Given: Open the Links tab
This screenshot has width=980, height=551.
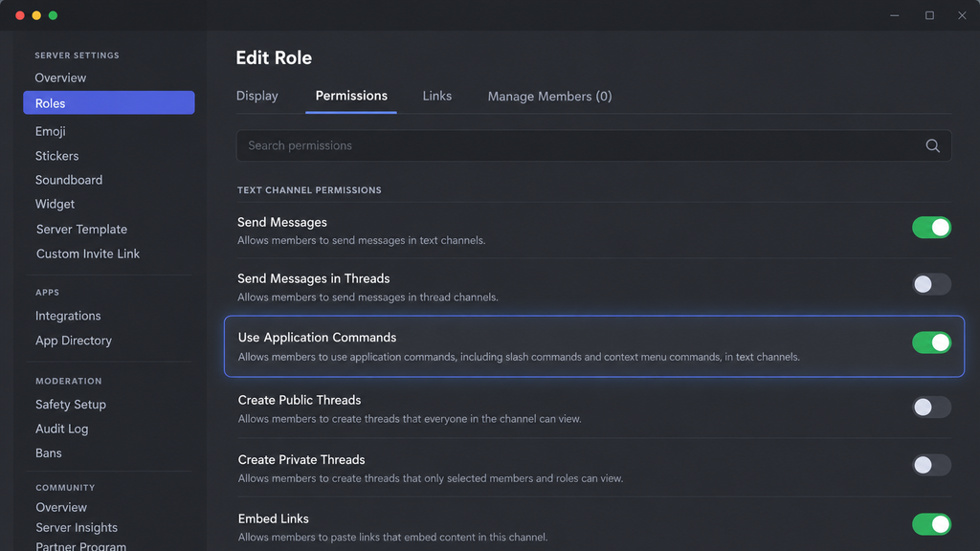Looking at the screenshot, I should coord(436,96).
